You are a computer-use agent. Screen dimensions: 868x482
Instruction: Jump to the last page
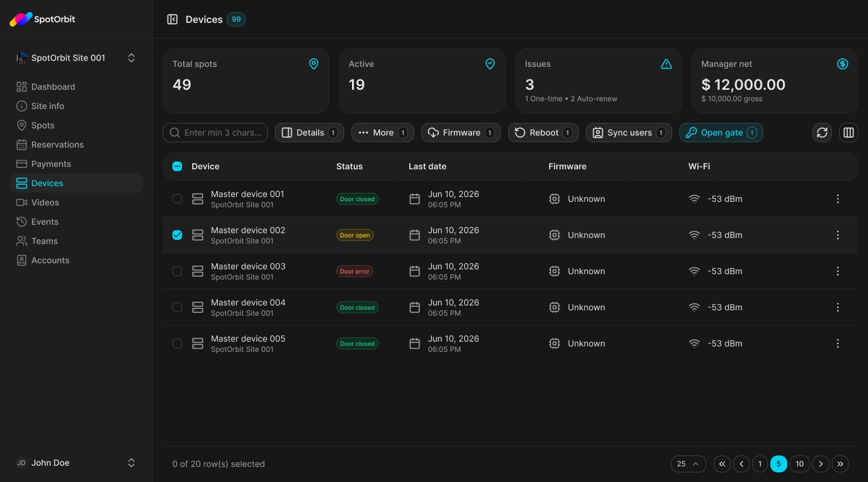[x=840, y=464]
